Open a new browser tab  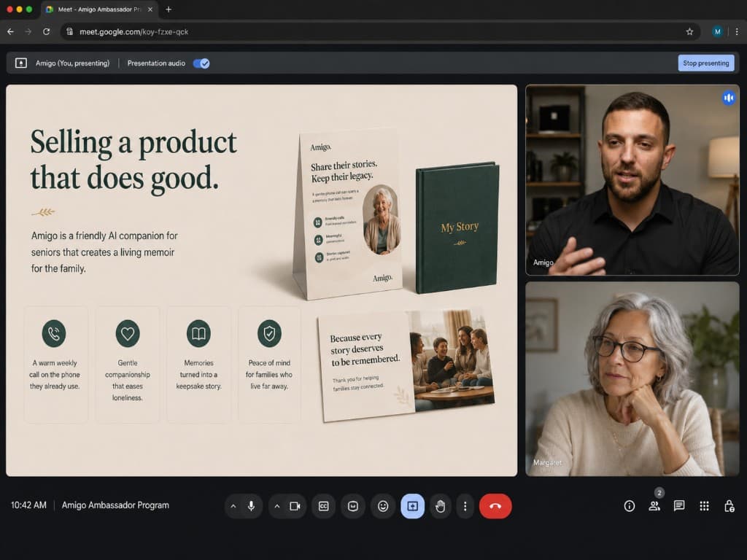coord(169,9)
